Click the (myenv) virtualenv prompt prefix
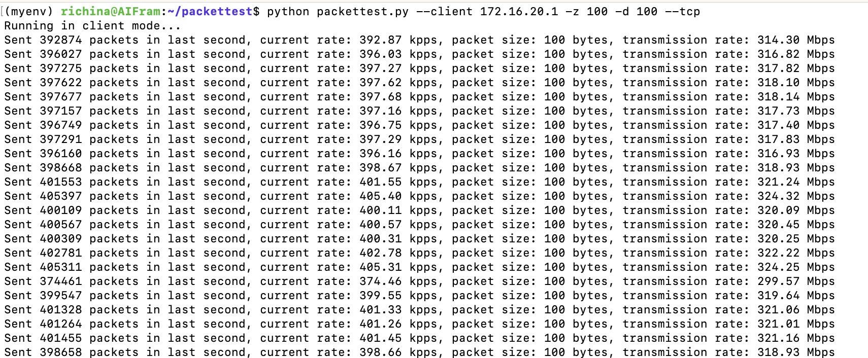The height and width of the screenshot is (358, 868). tap(31, 11)
